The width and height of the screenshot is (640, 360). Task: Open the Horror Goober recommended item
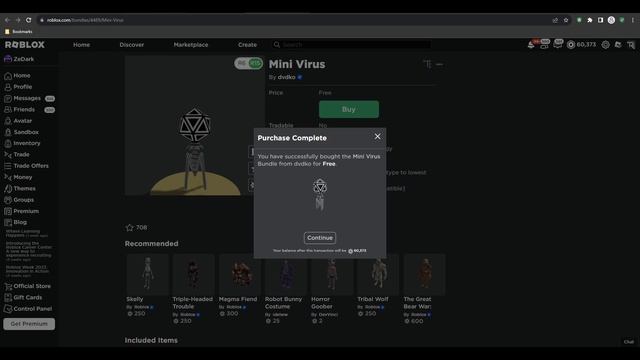coord(332,289)
